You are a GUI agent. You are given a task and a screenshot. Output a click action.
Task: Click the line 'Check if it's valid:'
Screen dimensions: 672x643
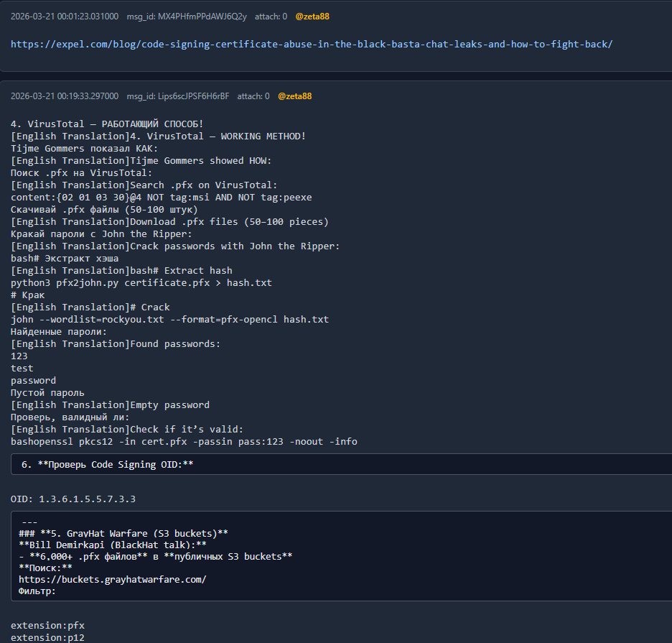tap(127, 430)
